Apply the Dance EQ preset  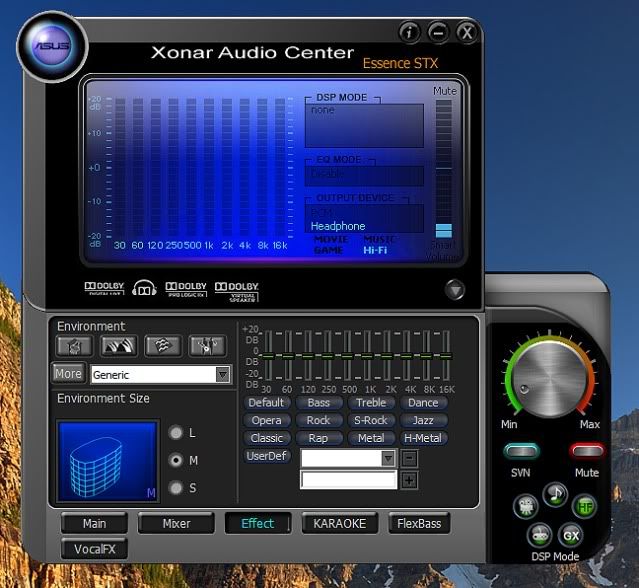pyautogui.click(x=423, y=403)
